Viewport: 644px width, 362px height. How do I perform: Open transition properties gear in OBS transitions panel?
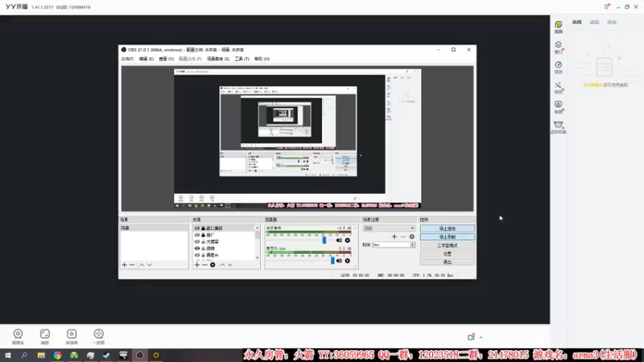411,237
